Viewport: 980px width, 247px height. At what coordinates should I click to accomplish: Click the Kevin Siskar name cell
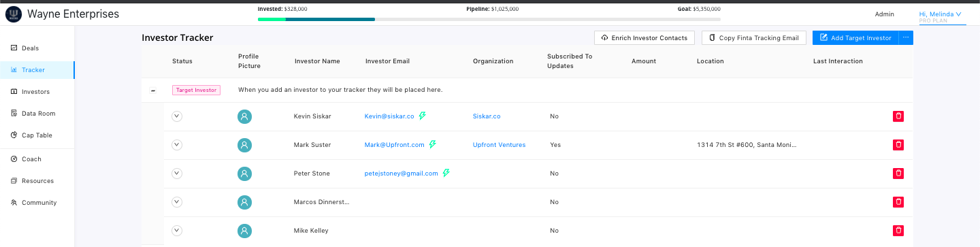click(x=312, y=116)
